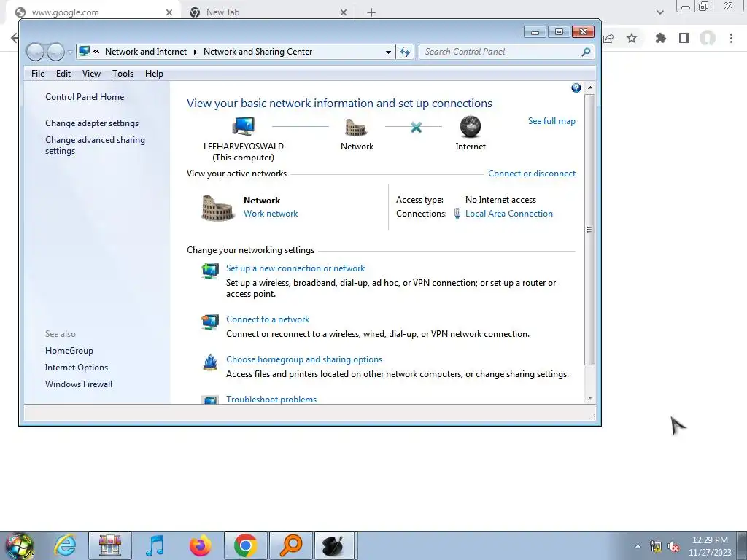This screenshot has width=747, height=560.
Task: Open the Windows Start orb
Action: 18,545
